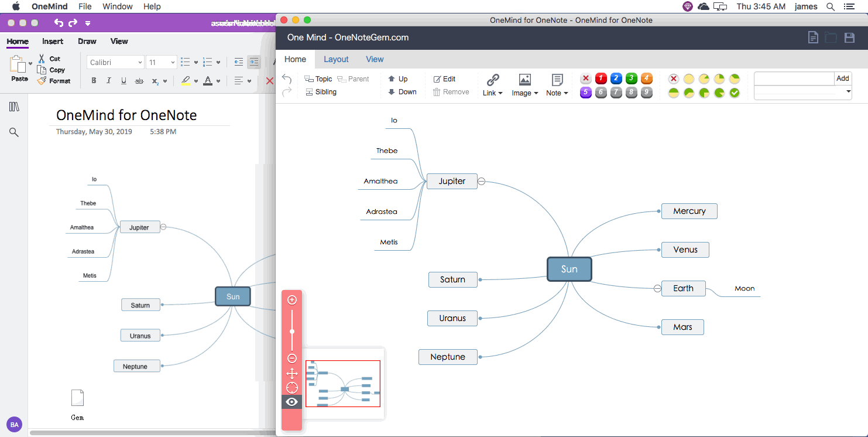
Task: Click the Redo arrow in OneMind toolbar
Action: pos(287,92)
